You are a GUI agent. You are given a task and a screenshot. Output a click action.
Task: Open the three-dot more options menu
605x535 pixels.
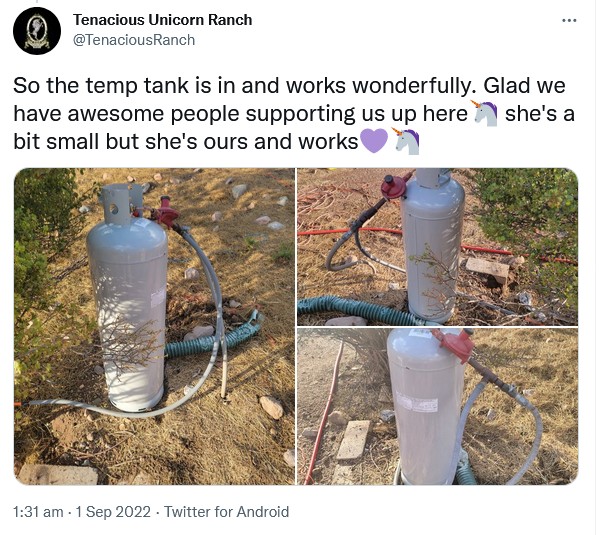tap(569, 20)
